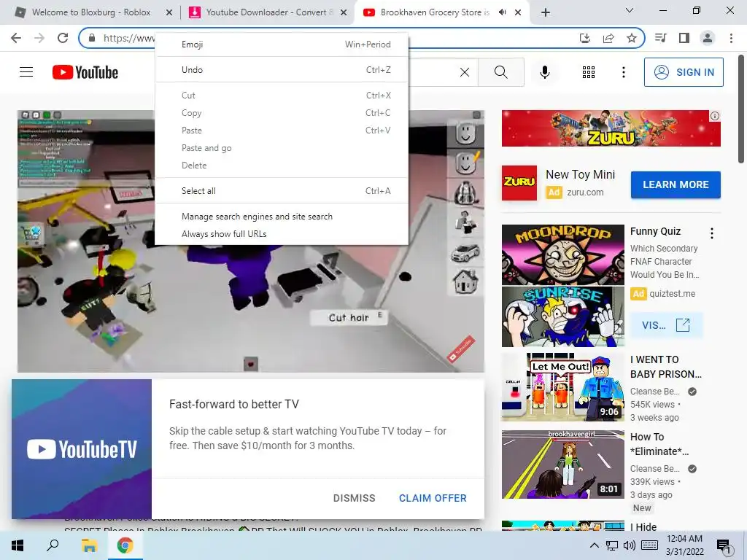Click I WENT TO BABY PRISON title
Image resolution: width=747 pixels, height=560 pixels.
[x=665, y=367]
